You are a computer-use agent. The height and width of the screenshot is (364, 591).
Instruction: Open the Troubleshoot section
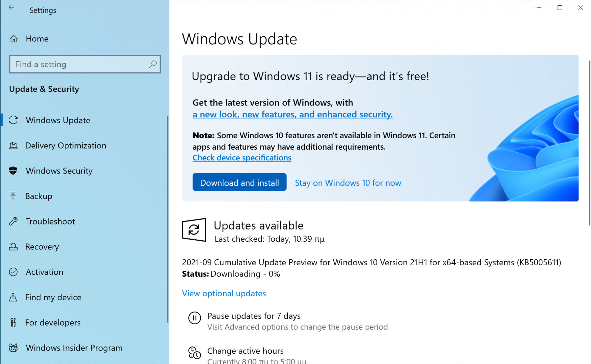point(50,221)
